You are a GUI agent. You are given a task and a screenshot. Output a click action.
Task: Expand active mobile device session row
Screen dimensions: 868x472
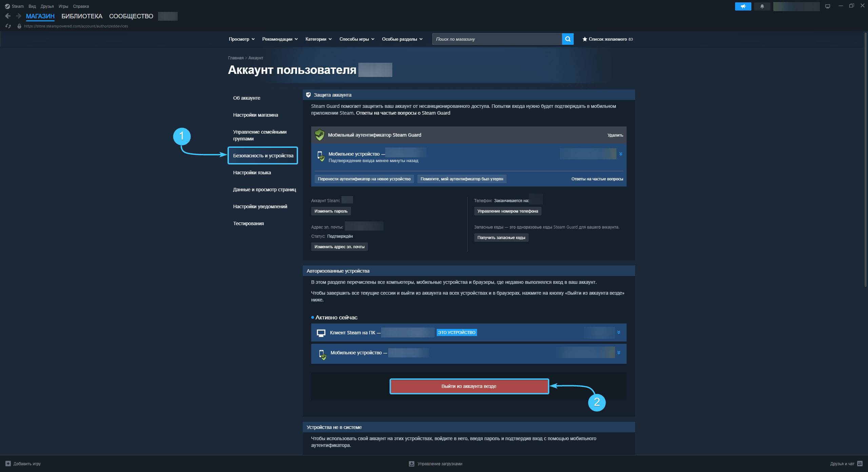coord(618,353)
